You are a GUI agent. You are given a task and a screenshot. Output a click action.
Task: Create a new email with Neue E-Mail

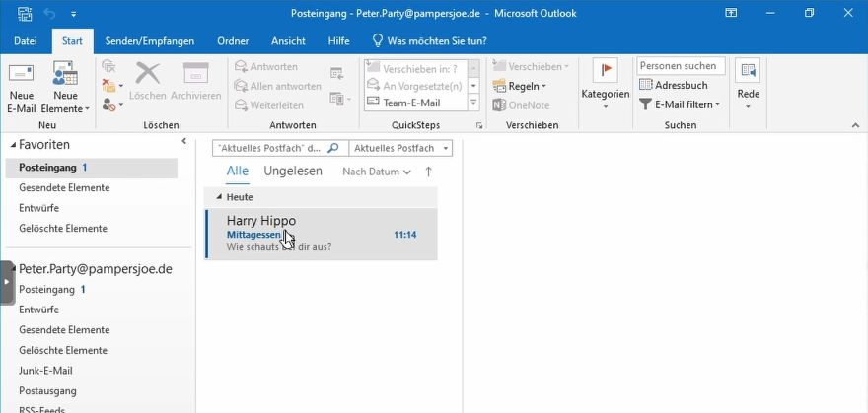[21, 88]
